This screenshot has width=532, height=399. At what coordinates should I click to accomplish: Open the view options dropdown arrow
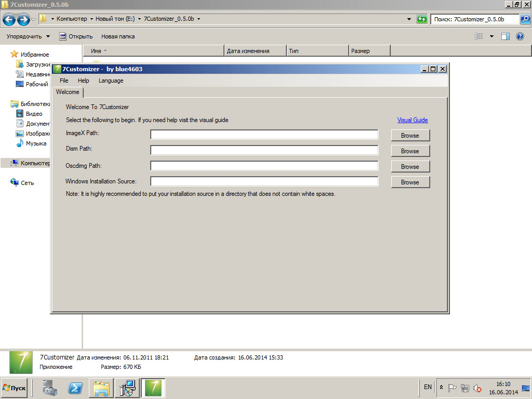click(491, 36)
